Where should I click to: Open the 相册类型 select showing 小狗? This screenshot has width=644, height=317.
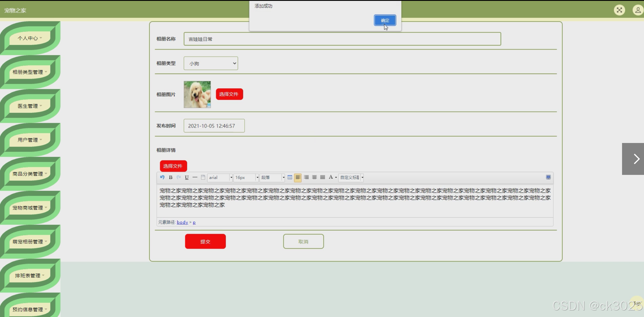[x=211, y=63]
